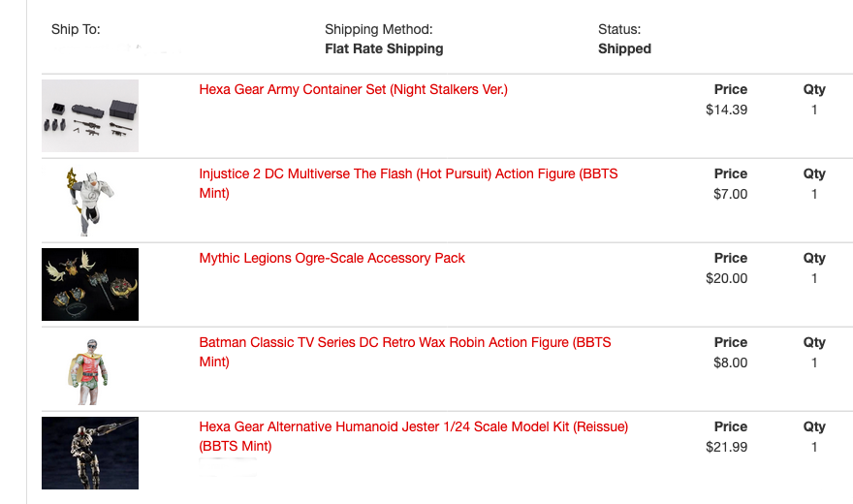
Task: Click the $7.00 price
Action: (730, 194)
